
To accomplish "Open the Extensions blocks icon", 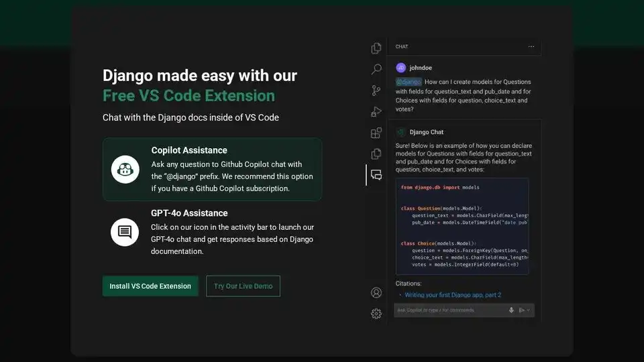I will pos(376,133).
